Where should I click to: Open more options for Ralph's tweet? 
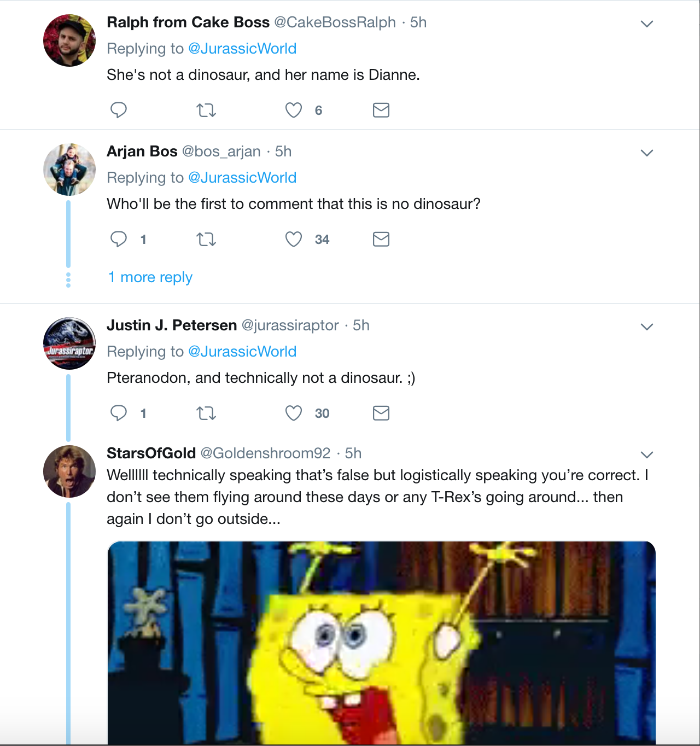[x=647, y=24]
